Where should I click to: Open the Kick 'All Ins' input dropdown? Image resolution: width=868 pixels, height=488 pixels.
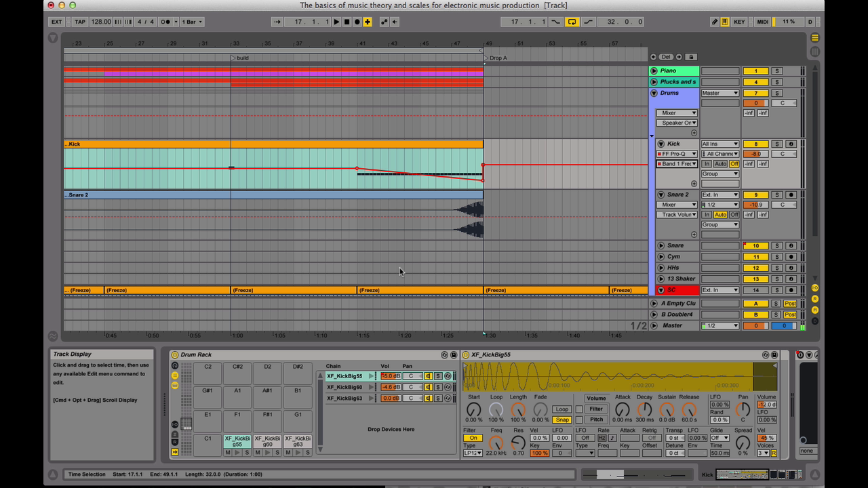(720, 144)
